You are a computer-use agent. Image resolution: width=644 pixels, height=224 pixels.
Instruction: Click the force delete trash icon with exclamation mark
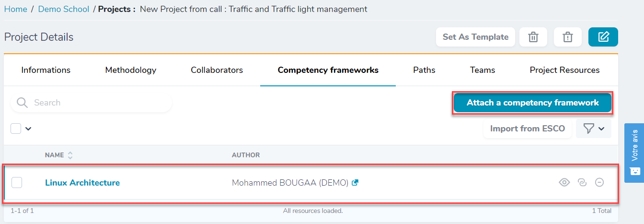pos(568,37)
